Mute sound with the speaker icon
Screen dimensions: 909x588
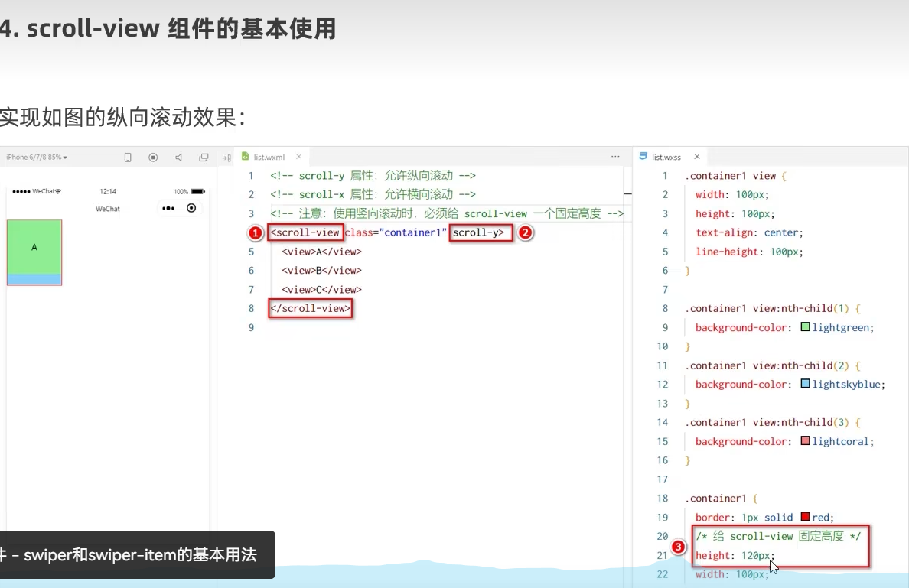[178, 158]
